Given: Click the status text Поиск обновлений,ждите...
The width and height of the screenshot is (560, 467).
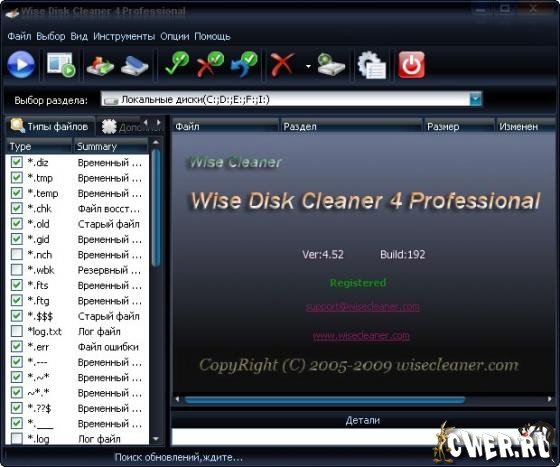Looking at the screenshot, I should coord(179,457).
